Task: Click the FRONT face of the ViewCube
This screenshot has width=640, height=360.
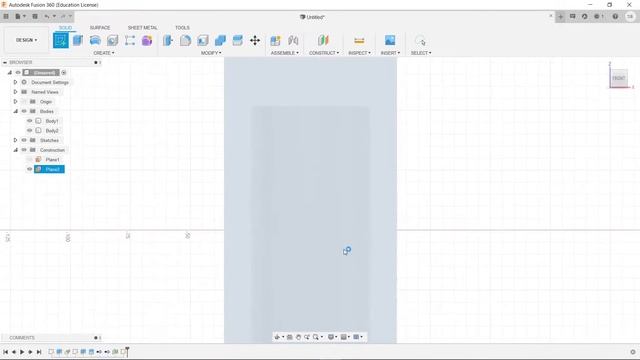Action: 619,78
